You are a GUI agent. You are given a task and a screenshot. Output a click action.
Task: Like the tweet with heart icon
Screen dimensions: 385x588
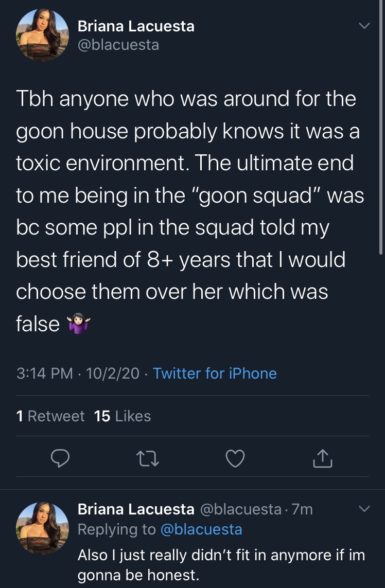tap(235, 458)
